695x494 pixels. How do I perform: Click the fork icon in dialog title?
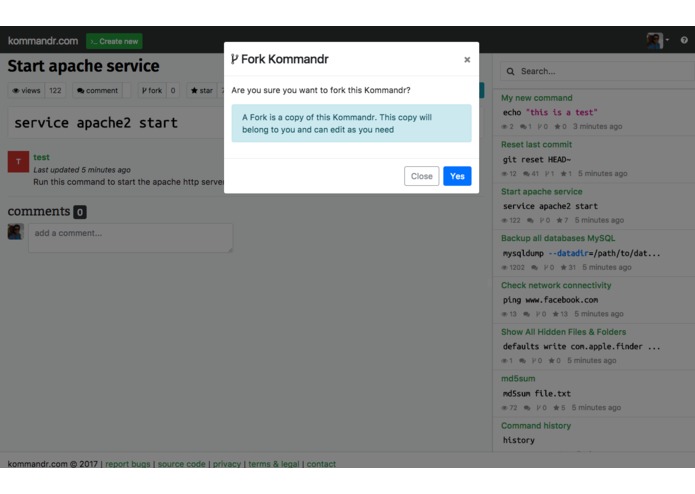pos(234,59)
